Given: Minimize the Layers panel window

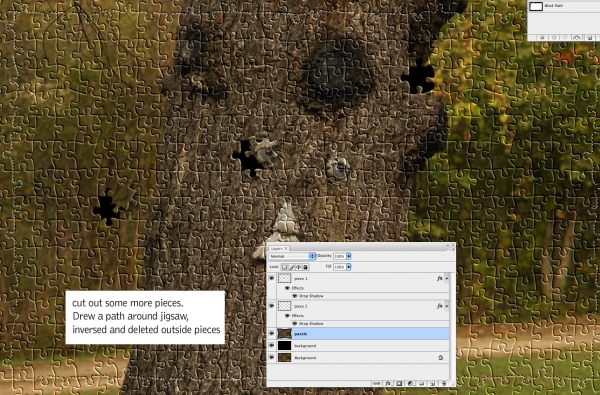Looking at the screenshot, I should [x=448, y=245].
